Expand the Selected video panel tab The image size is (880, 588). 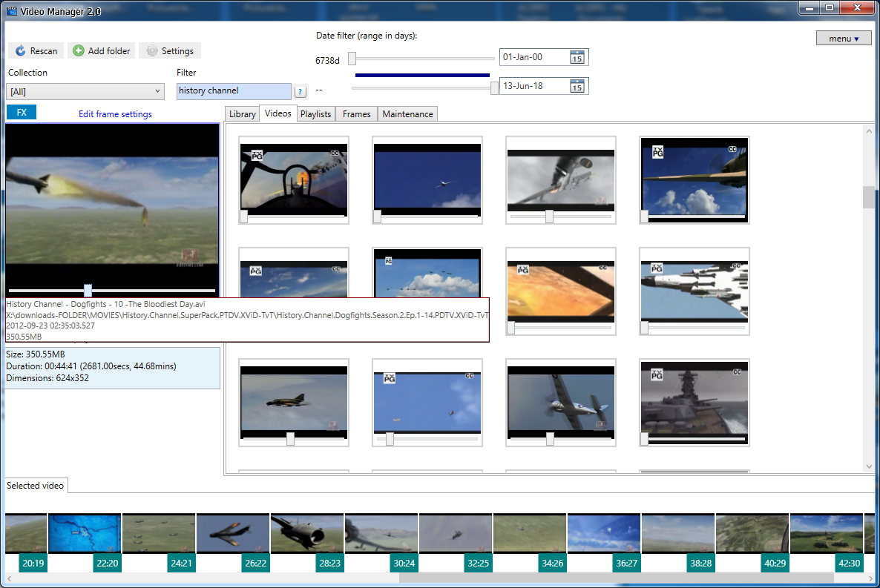[34, 486]
